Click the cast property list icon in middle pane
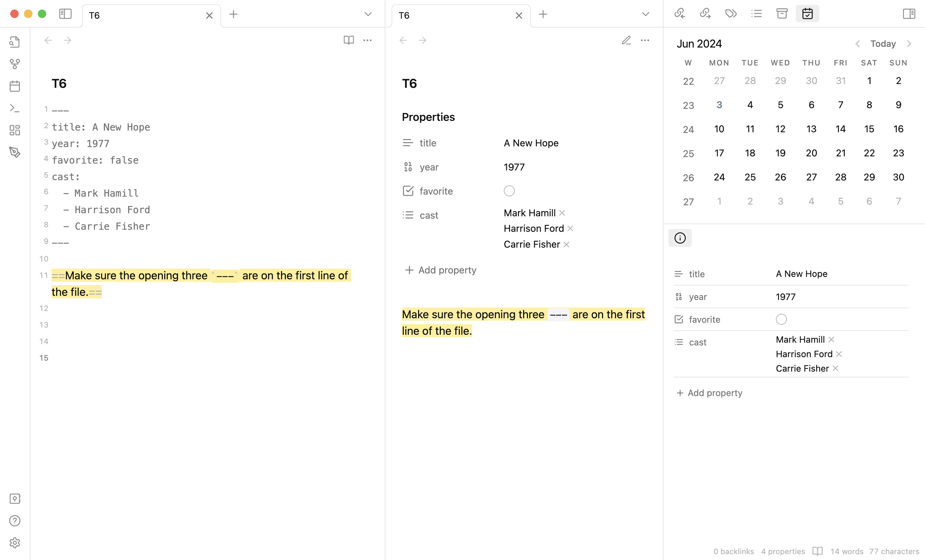 [x=408, y=215]
